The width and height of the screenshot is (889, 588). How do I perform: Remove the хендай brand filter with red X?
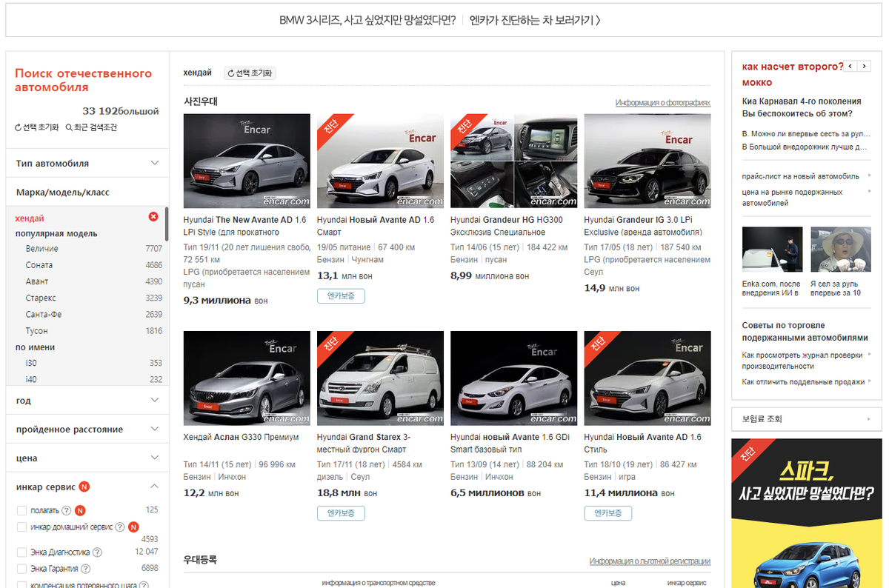153,217
